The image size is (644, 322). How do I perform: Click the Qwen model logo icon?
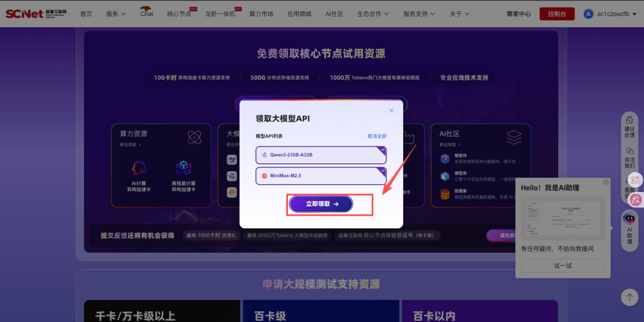pyautogui.click(x=265, y=155)
